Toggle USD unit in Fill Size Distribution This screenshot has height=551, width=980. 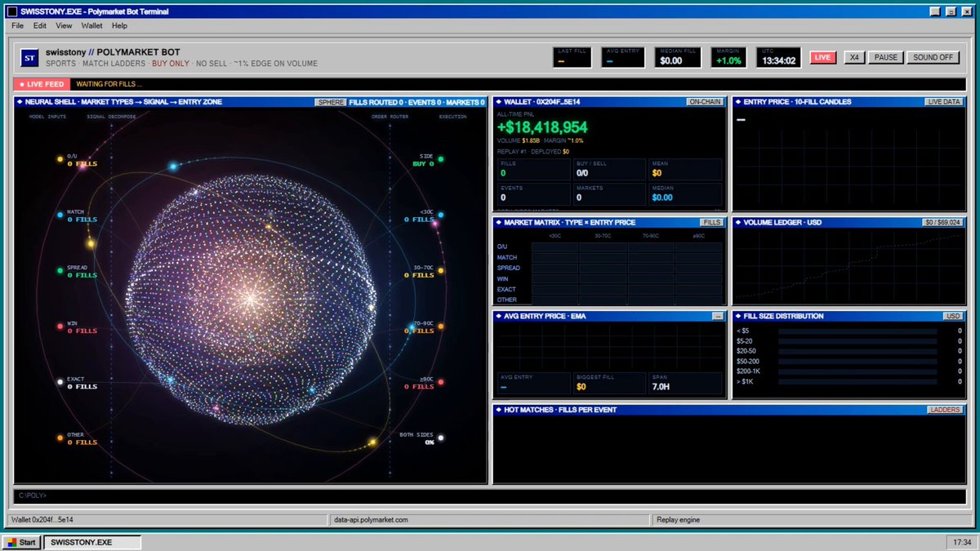coord(953,316)
